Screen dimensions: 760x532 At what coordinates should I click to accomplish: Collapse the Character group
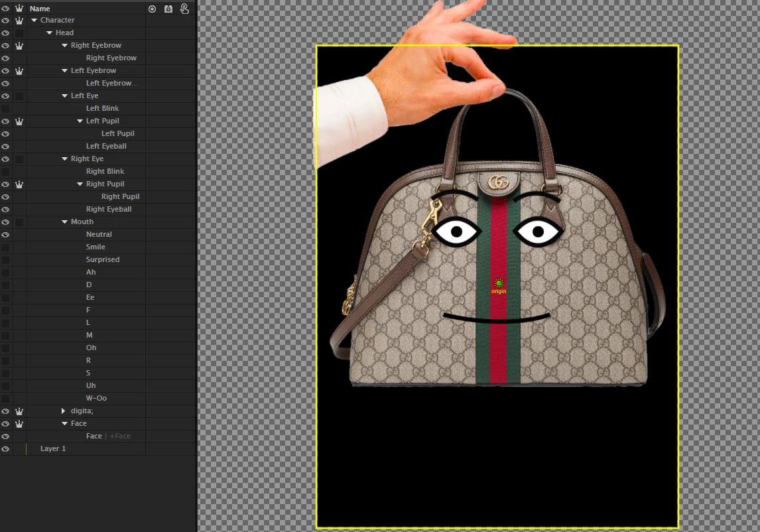click(34, 21)
